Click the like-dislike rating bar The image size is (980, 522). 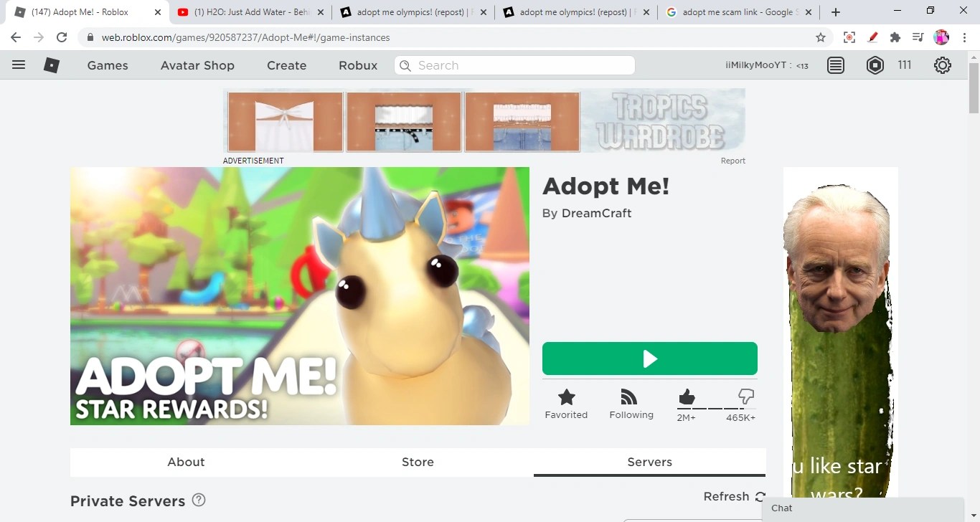tap(715, 409)
